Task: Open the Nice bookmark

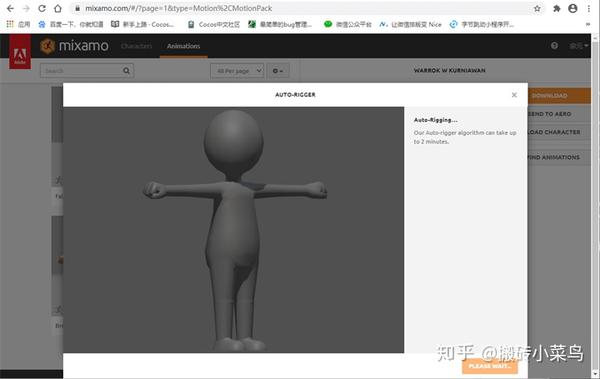Action: [410, 24]
